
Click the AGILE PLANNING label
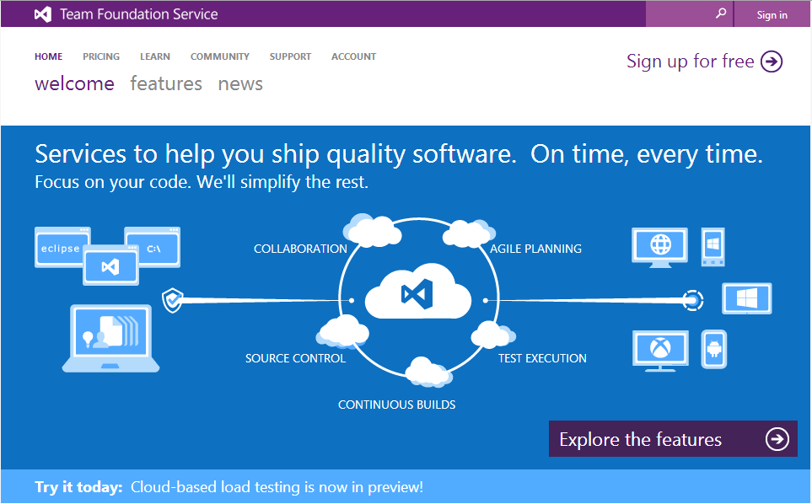pyautogui.click(x=535, y=249)
